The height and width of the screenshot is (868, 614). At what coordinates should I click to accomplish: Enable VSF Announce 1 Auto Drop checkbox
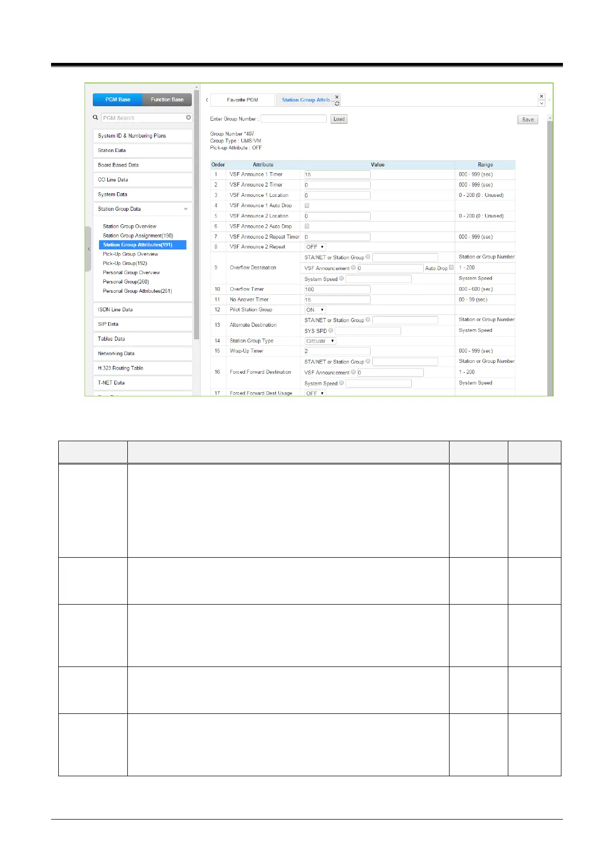coord(307,205)
